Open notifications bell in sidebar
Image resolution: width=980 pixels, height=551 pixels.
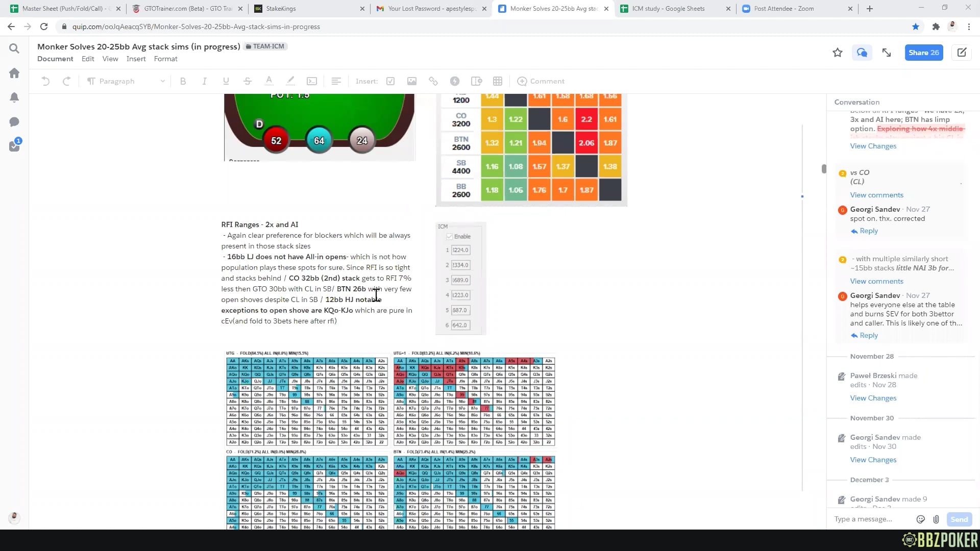[x=14, y=97]
